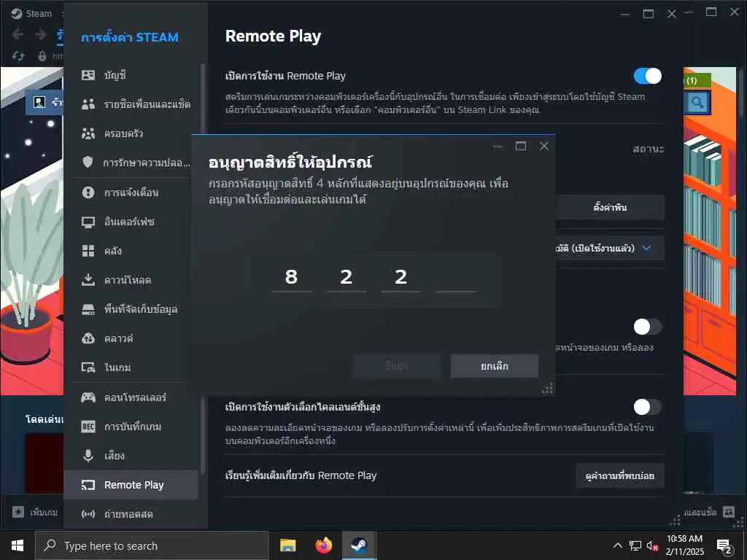
Task: Show hidden system tray icons
Action: 617,546
